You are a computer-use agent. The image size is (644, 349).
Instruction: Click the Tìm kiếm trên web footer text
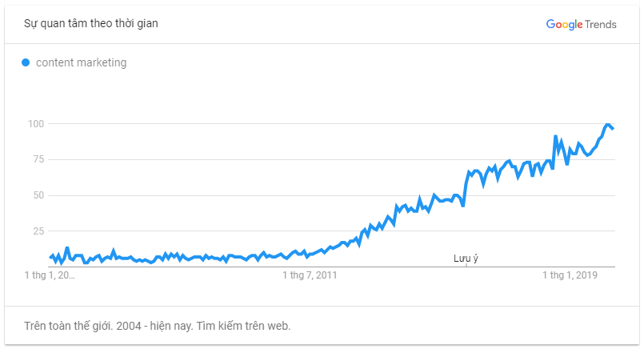pos(243,326)
